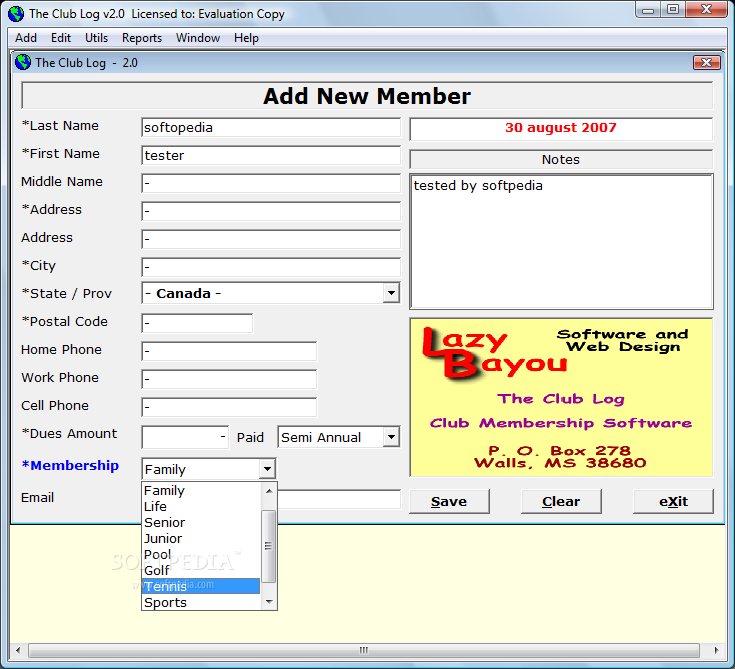
Task: Select Senior in the membership list
Action: 201,522
